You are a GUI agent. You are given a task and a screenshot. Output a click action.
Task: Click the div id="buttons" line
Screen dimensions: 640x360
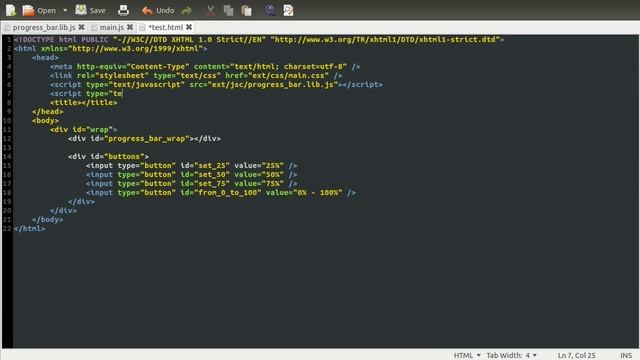pyautogui.click(x=108, y=156)
